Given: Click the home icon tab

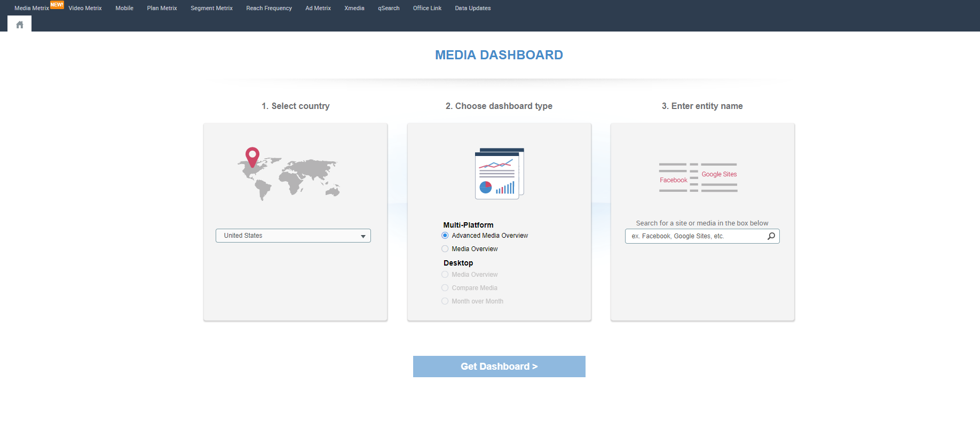Looking at the screenshot, I should tap(20, 25).
